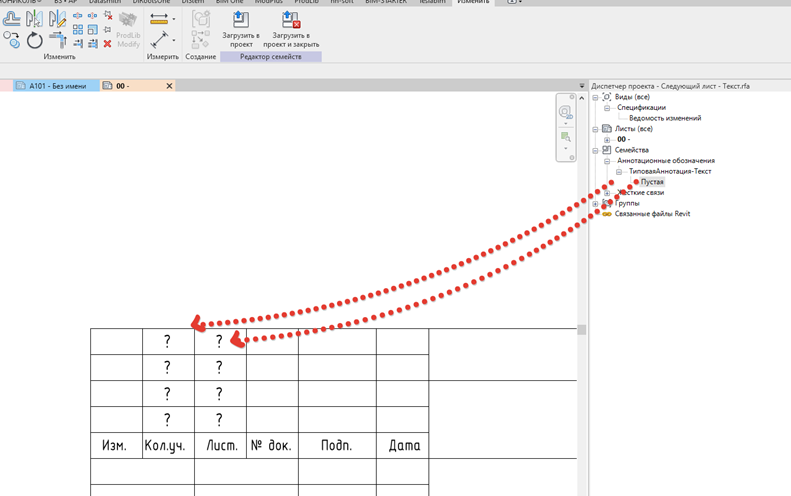791x496 pixels.
Task: Select the Scale tool
Action: pyautogui.click(x=92, y=30)
